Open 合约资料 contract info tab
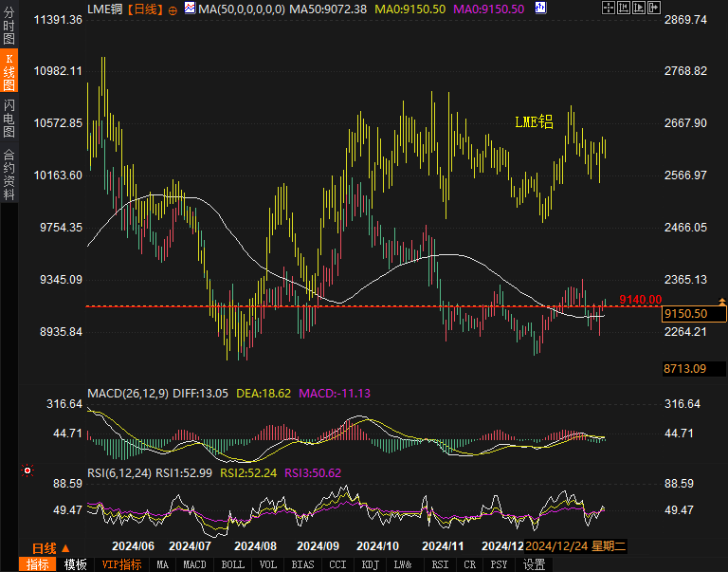The height and width of the screenshot is (572, 728). click(x=9, y=174)
